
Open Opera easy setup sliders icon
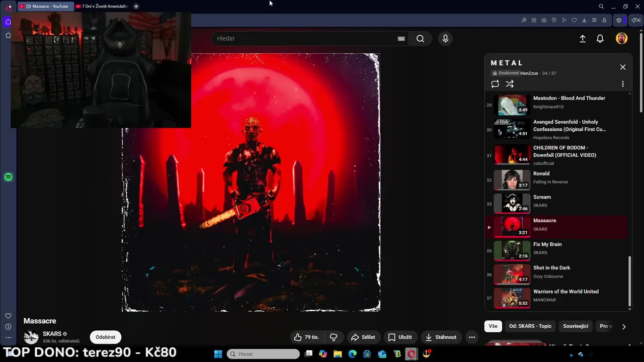pyautogui.click(x=594, y=20)
